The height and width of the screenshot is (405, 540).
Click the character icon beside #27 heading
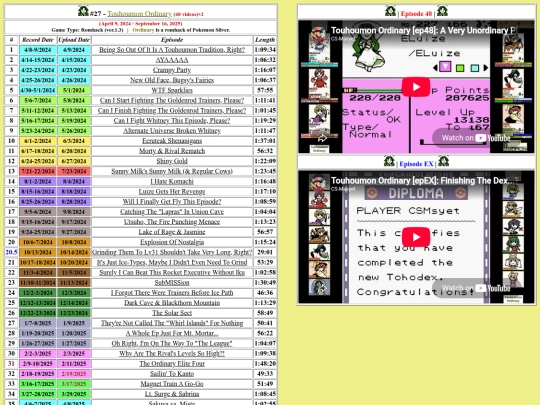tap(83, 11)
